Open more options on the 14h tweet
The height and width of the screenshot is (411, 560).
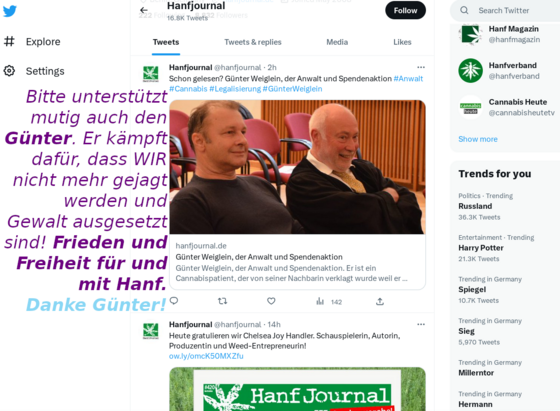click(x=421, y=324)
